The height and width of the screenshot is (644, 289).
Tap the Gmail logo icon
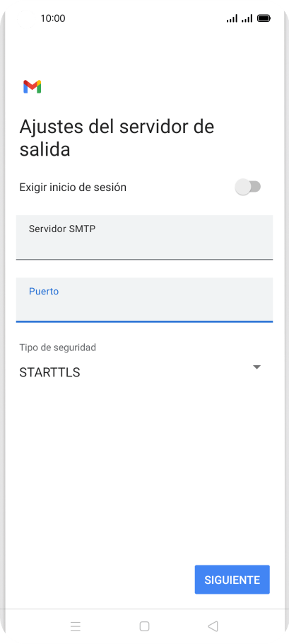pyautogui.click(x=33, y=86)
